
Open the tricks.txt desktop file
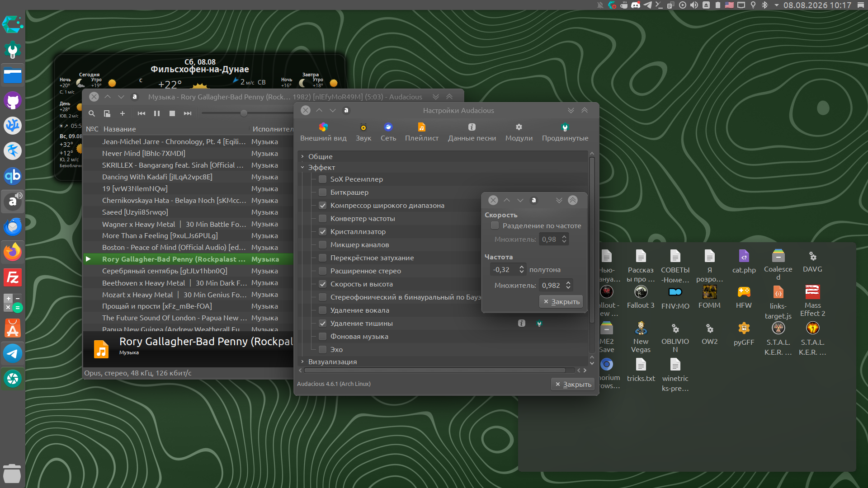point(641,370)
